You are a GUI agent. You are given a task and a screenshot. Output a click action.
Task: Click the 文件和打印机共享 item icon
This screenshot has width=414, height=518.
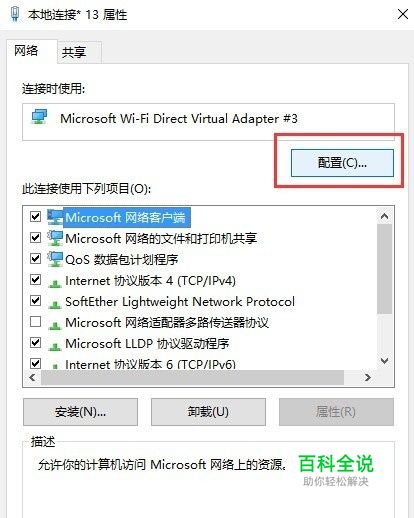coord(55,238)
